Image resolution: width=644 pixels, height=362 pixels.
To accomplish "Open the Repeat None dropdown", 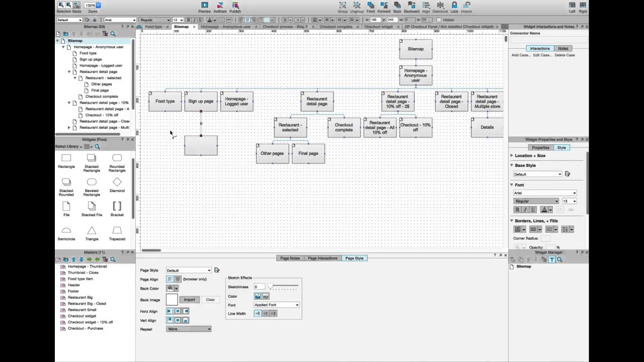I will pyautogui.click(x=189, y=329).
